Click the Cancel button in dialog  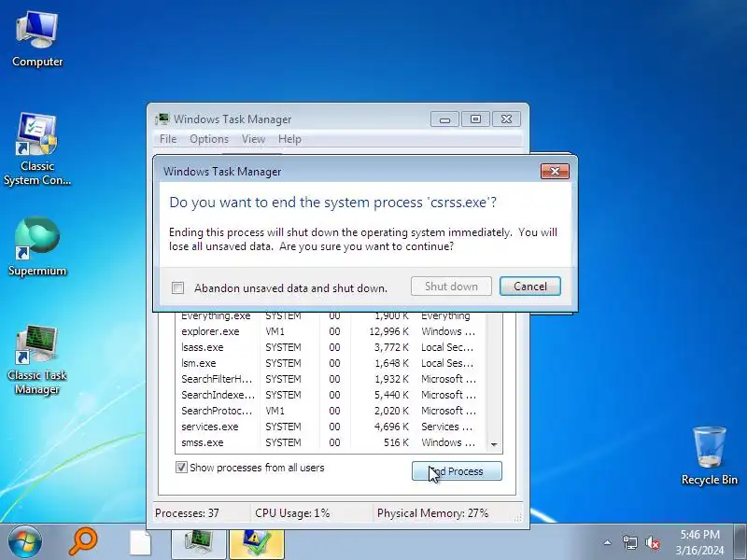[x=529, y=287]
